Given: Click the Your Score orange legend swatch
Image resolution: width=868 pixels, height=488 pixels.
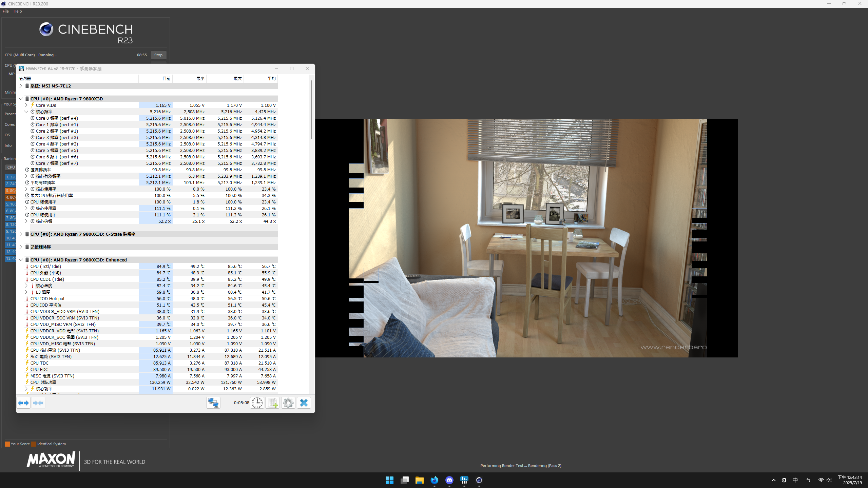Looking at the screenshot, I should tap(7, 444).
